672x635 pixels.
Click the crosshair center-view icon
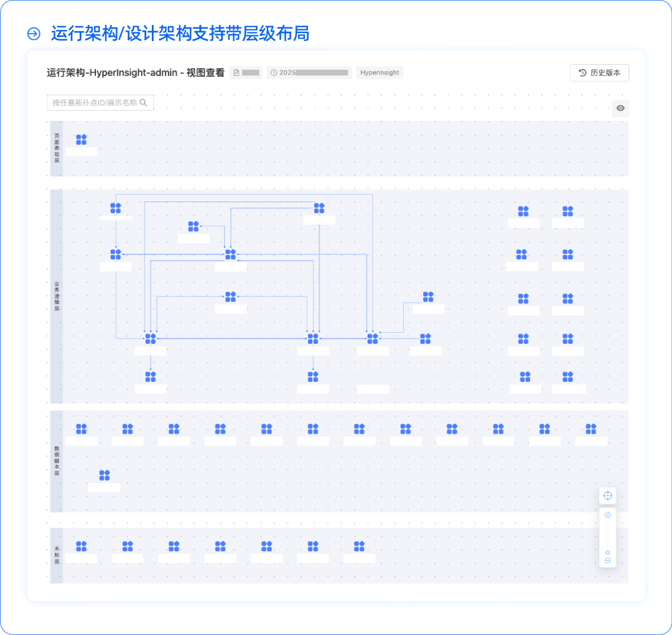coord(607,496)
